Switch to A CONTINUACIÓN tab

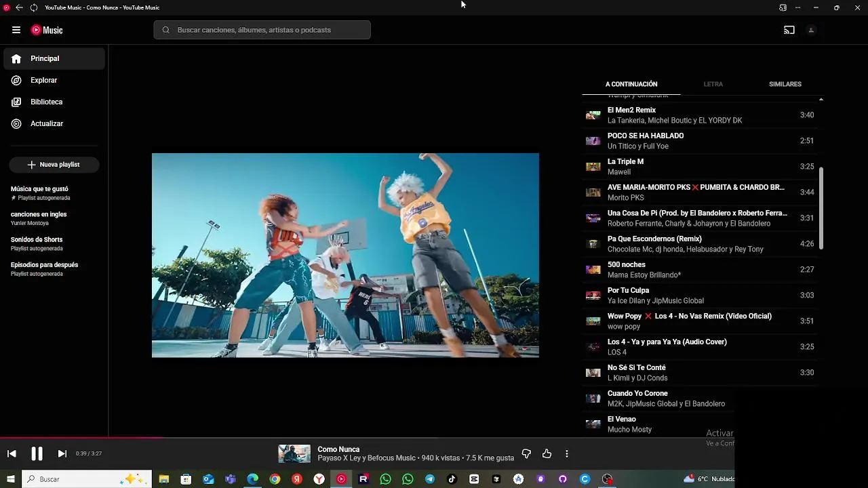point(631,84)
